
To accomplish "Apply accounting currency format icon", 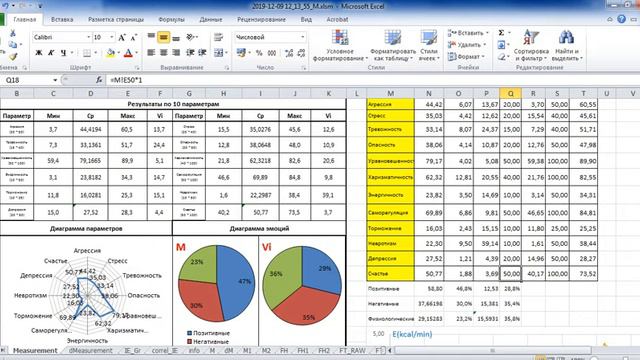I will coord(241,53).
